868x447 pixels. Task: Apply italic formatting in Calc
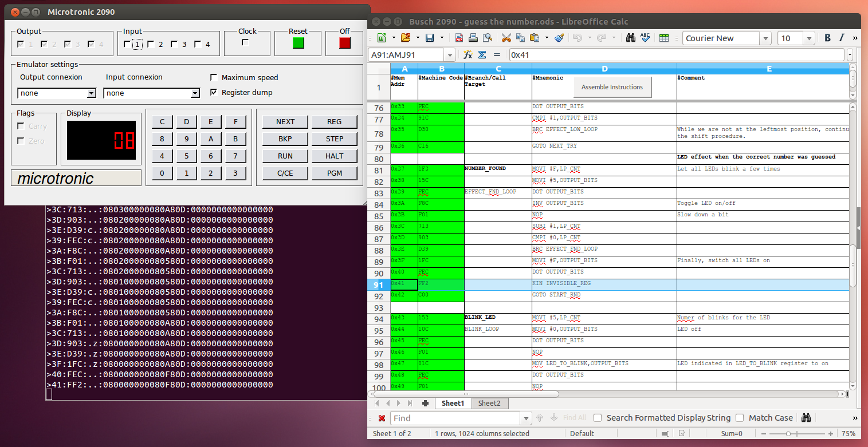click(x=842, y=38)
